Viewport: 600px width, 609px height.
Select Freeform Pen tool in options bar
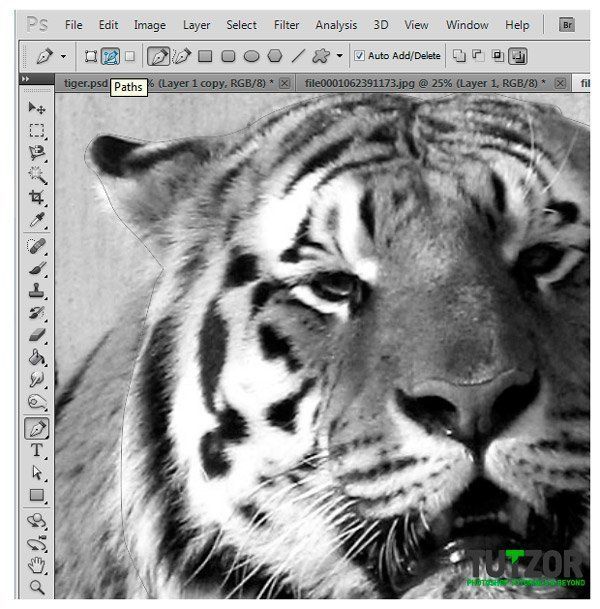click(x=182, y=56)
